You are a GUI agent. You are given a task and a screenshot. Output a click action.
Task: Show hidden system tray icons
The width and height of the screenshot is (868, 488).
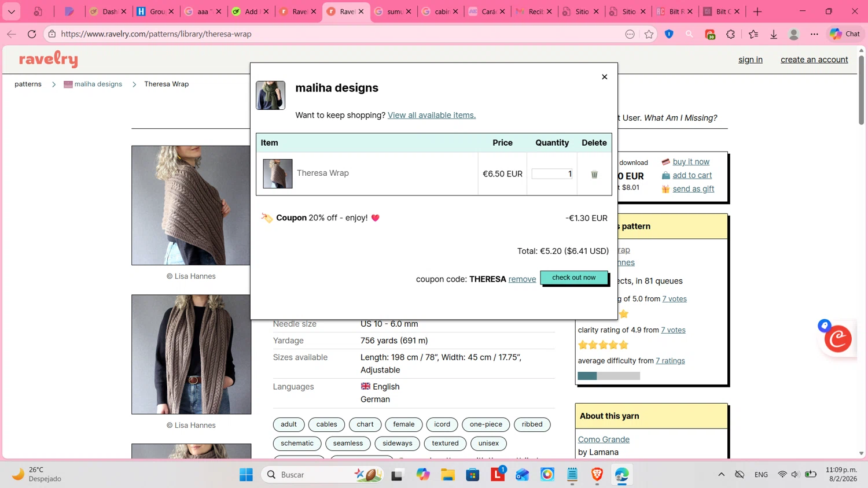[x=721, y=475]
